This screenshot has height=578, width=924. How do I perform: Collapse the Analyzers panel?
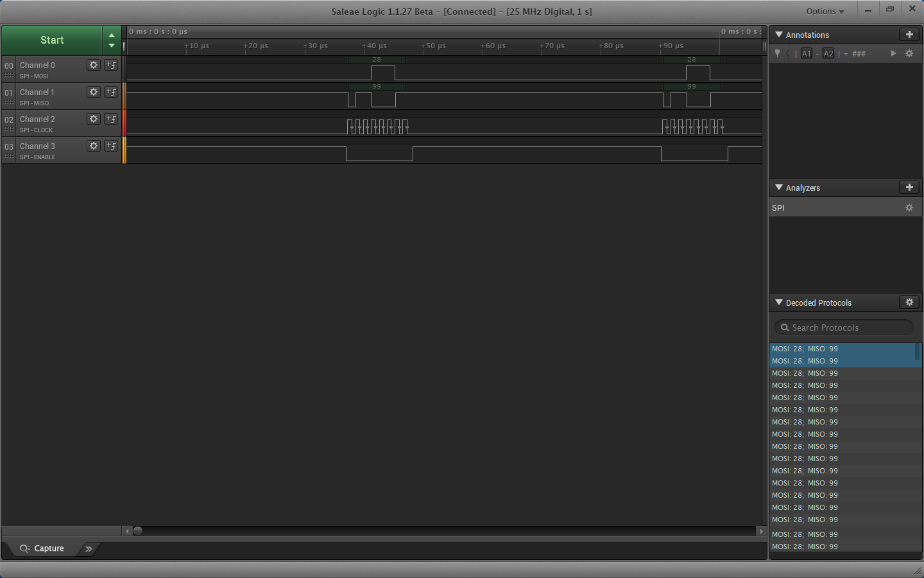(x=779, y=188)
